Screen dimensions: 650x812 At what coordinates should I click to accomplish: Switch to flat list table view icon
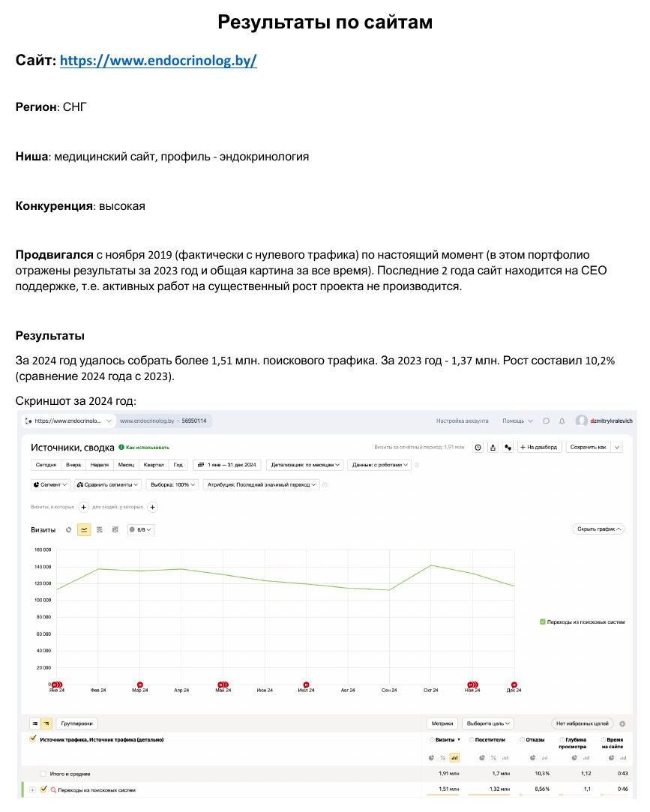tap(34, 724)
